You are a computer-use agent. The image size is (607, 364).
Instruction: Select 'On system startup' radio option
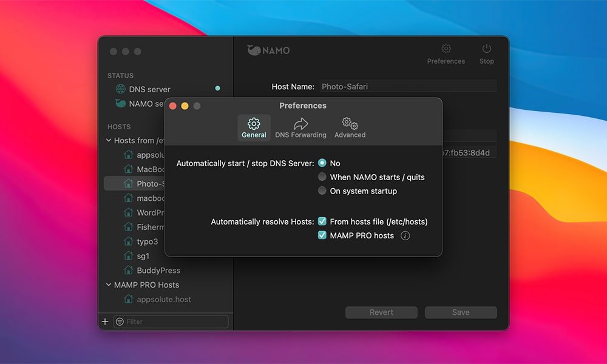coord(322,191)
